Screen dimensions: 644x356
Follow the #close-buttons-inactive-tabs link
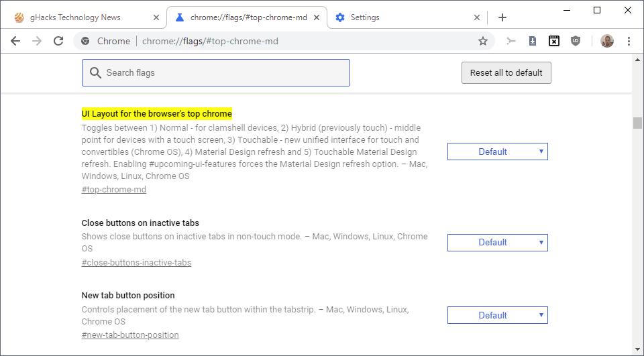136,262
